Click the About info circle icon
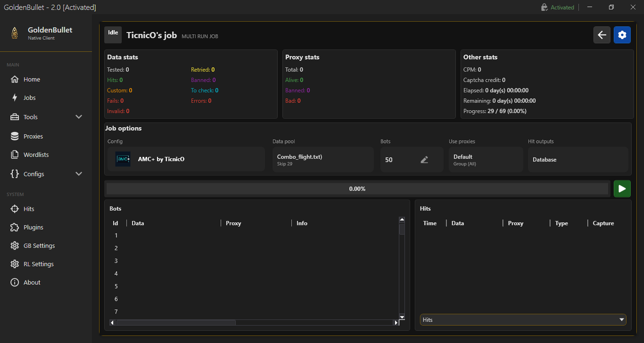Viewport: 644px width, 343px height. 15,283
